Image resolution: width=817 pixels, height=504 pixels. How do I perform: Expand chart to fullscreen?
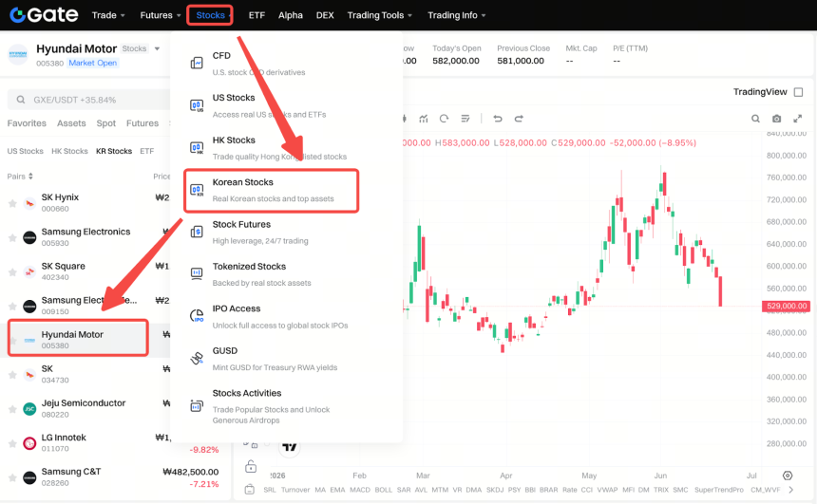797,119
